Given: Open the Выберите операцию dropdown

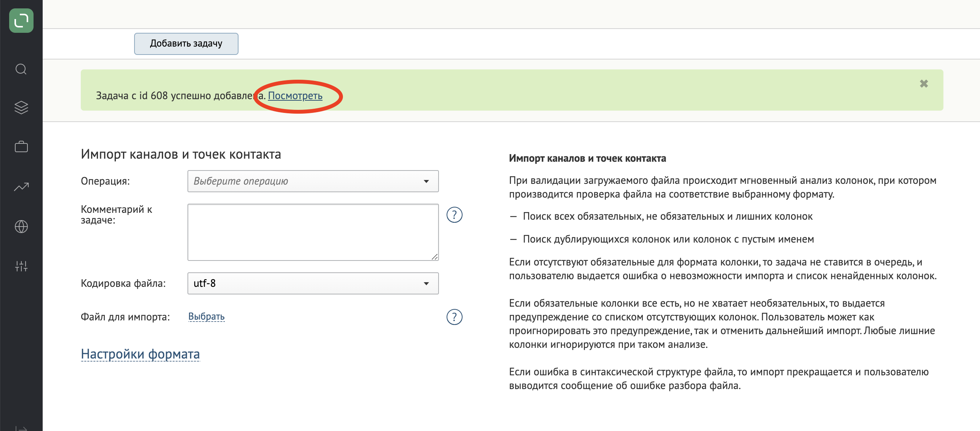Looking at the screenshot, I should click(313, 181).
